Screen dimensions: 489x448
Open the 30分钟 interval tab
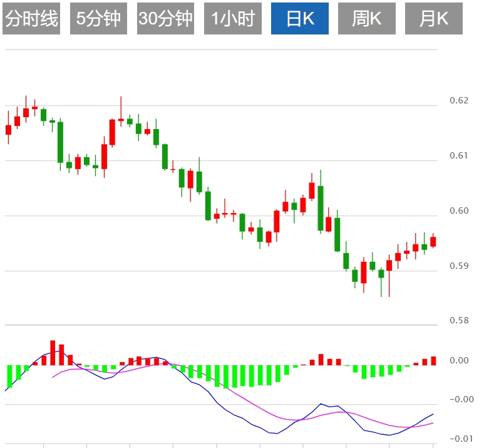pyautogui.click(x=165, y=19)
